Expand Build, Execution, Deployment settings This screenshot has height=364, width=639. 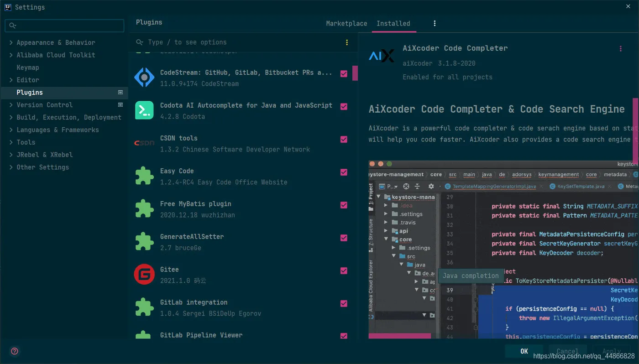pos(11,117)
